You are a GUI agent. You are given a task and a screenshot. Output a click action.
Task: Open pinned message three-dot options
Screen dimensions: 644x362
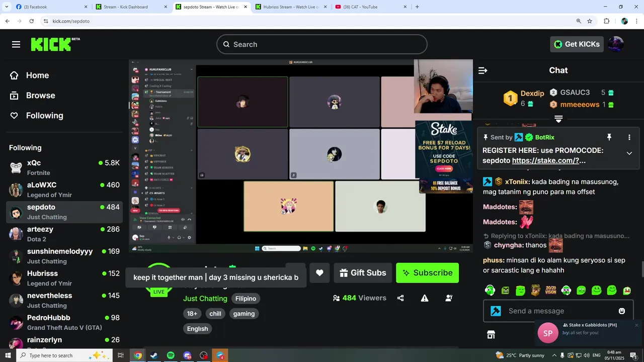pos(629,137)
